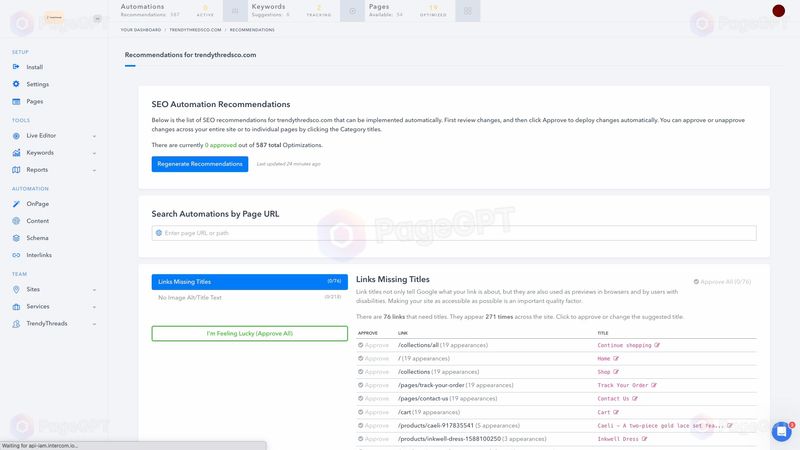Image resolution: width=800 pixels, height=450 pixels.
Task: Approve the /collections/all link title
Action: pos(373,345)
